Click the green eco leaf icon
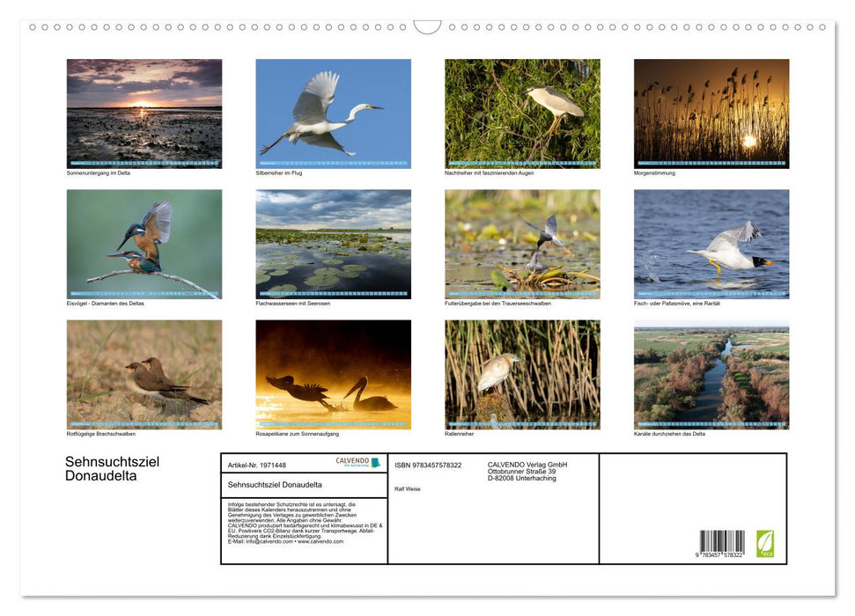 (766, 543)
